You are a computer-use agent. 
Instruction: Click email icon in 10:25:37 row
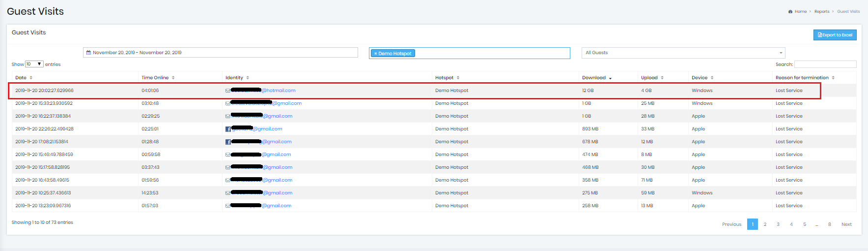coord(228,193)
